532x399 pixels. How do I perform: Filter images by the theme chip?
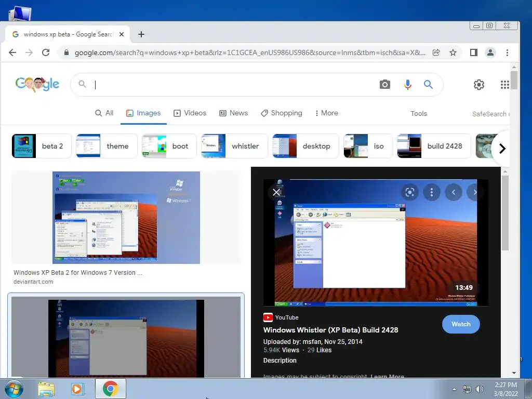point(107,146)
